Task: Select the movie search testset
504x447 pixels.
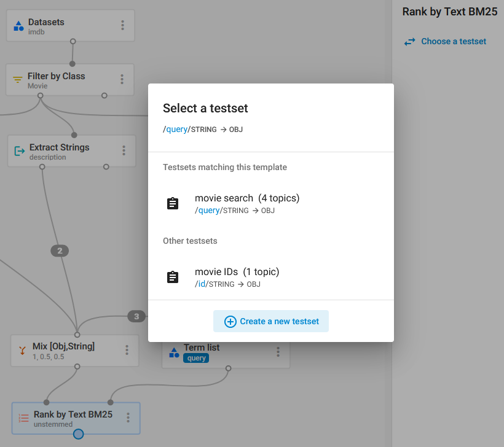Action: [271, 204]
